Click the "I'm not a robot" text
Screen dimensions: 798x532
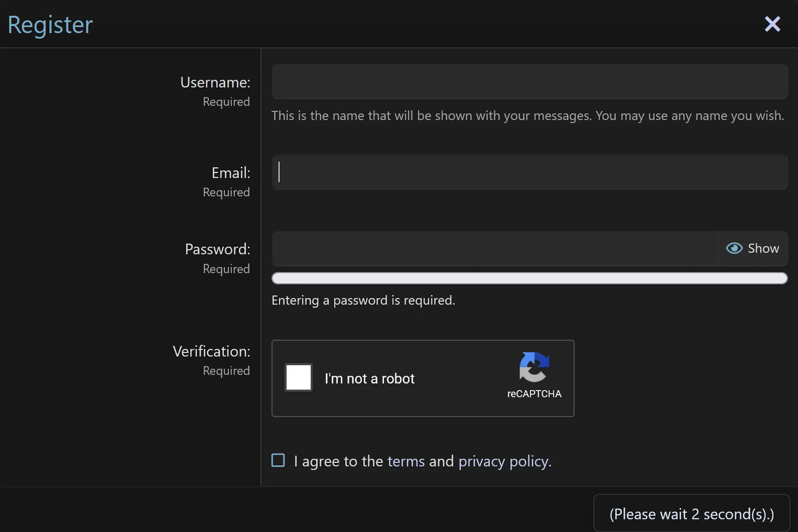(369, 379)
